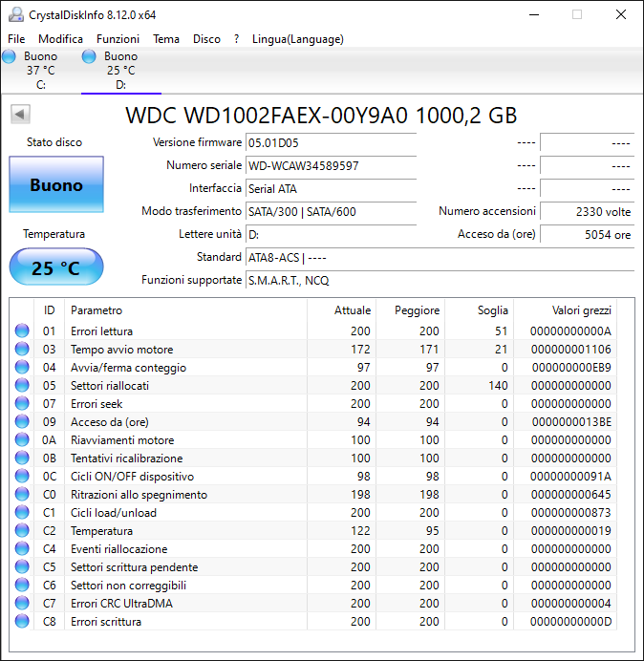Screen dimensions: 644x661
Task: Click the Versione firmware field 05.01D05
Action: 331,143
